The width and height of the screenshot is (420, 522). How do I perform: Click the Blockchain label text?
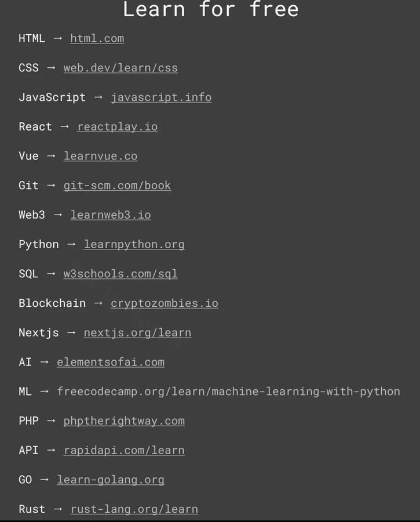[x=52, y=303]
